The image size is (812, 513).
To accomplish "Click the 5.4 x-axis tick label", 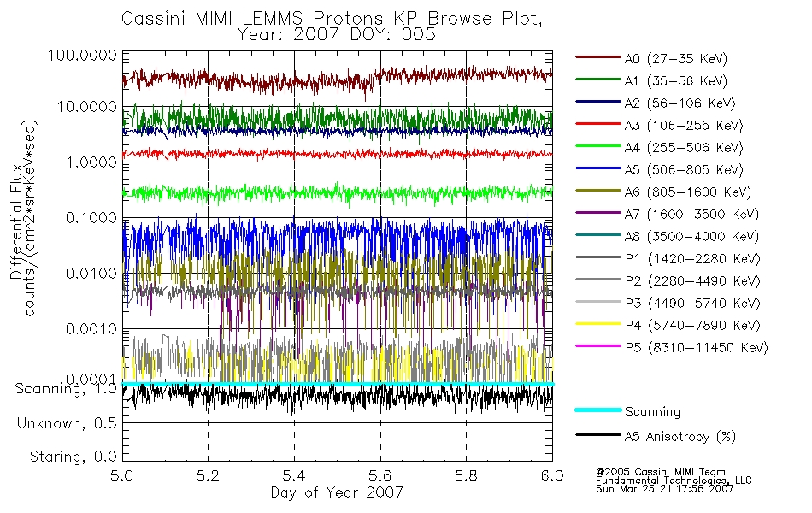I will coord(294,475).
